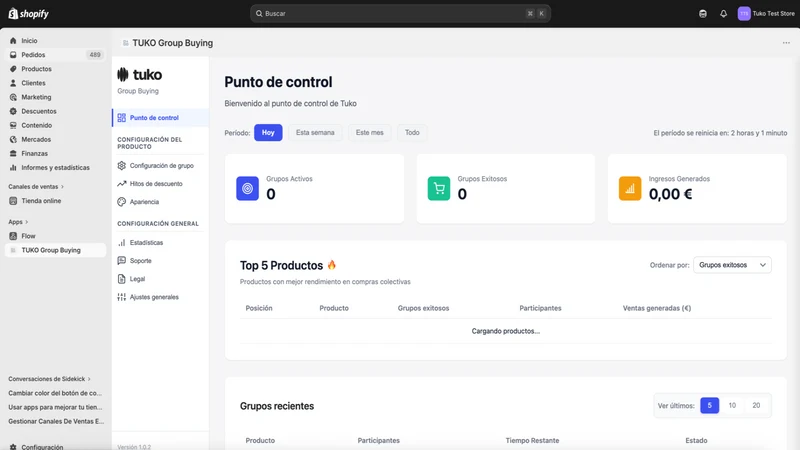Image resolution: width=800 pixels, height=450 pixels.
Task: Click the Buscar search field
Action: click(x=400, y=14)
